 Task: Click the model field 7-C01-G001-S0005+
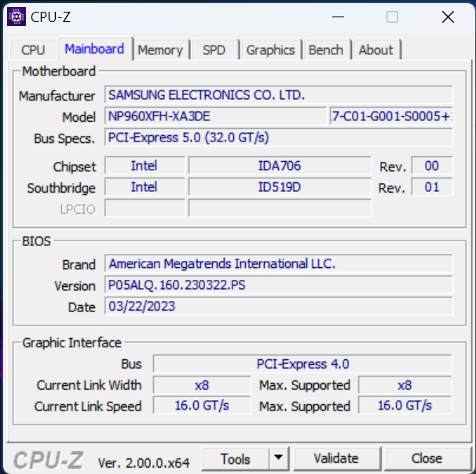391,116
